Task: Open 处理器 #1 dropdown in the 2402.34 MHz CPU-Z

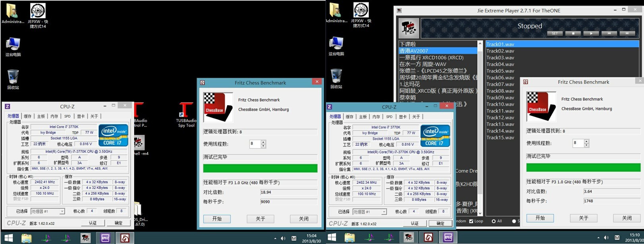Action: tap(370, 212)
